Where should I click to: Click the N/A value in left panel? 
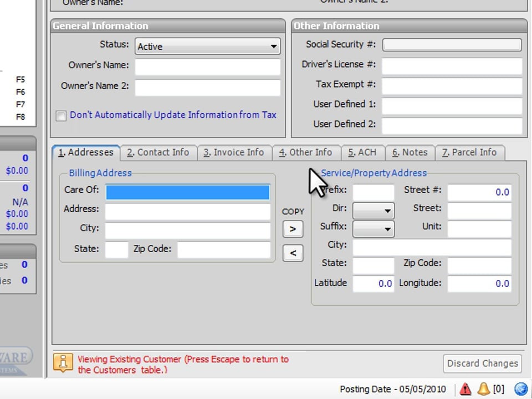click(21, 202)
